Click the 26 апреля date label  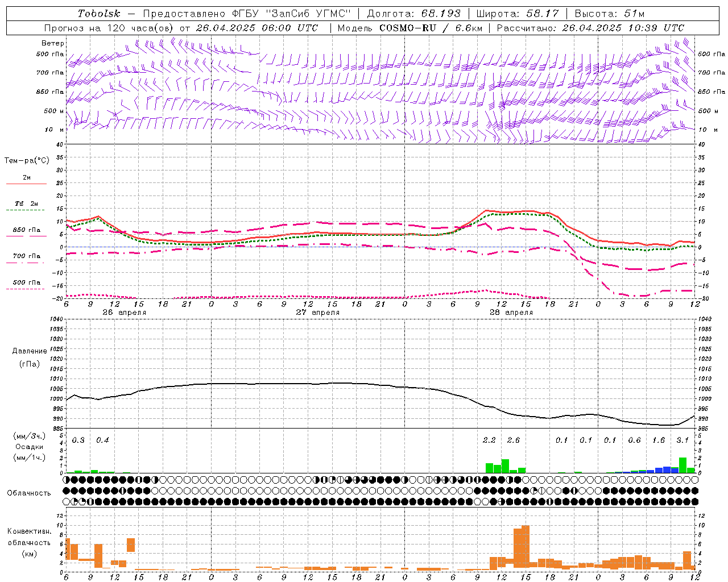125,313
